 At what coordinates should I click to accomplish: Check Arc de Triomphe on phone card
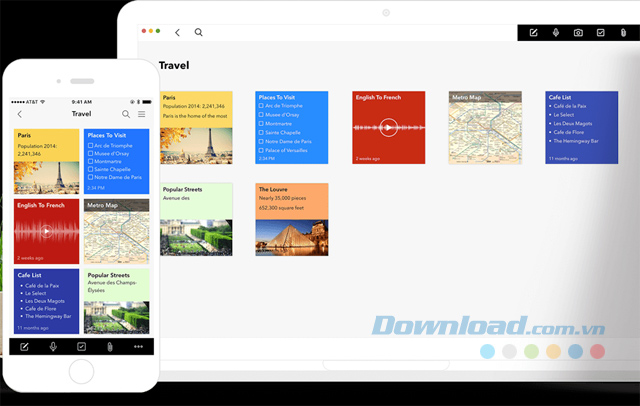(x=90, y=145)
